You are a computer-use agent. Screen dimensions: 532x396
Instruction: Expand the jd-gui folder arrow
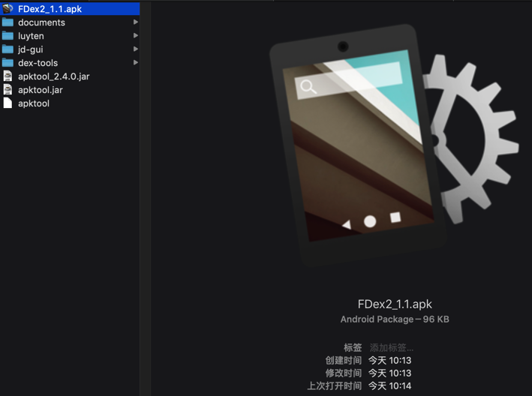pyautogui.click(x=135, y=49)
